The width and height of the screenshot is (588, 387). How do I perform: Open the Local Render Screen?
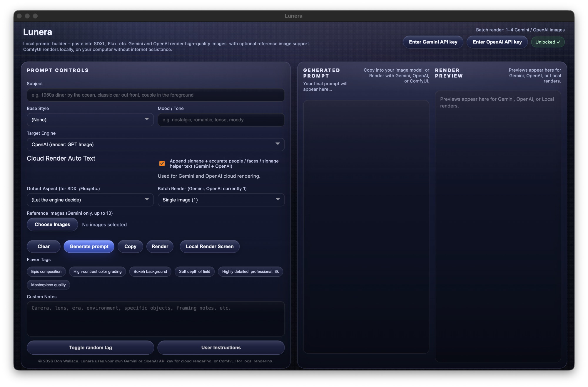tap(210, 247)
